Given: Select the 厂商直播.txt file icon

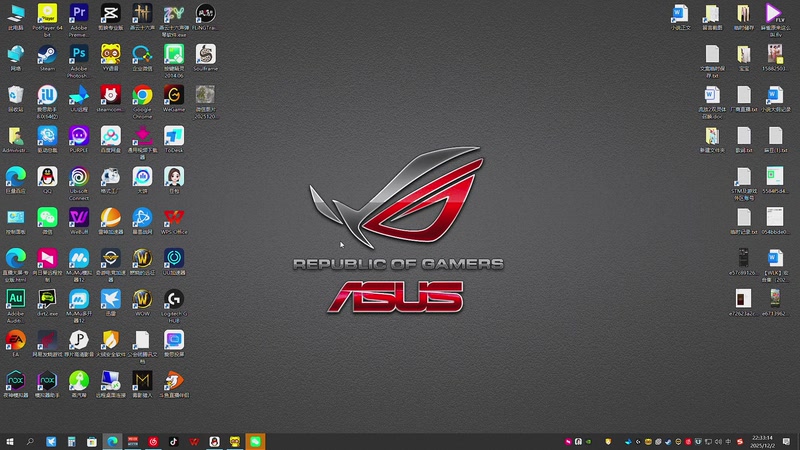Looking at the screenshot, I should (x=743, y=98).
